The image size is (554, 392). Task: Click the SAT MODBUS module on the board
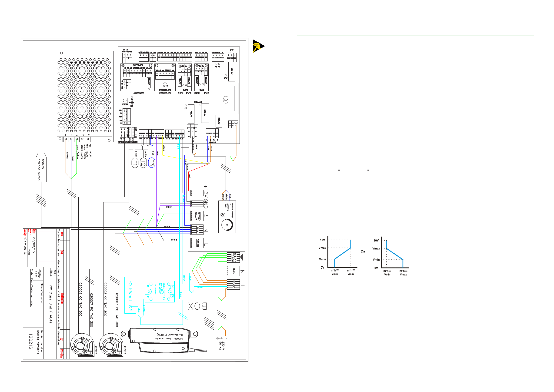(165, 77)
